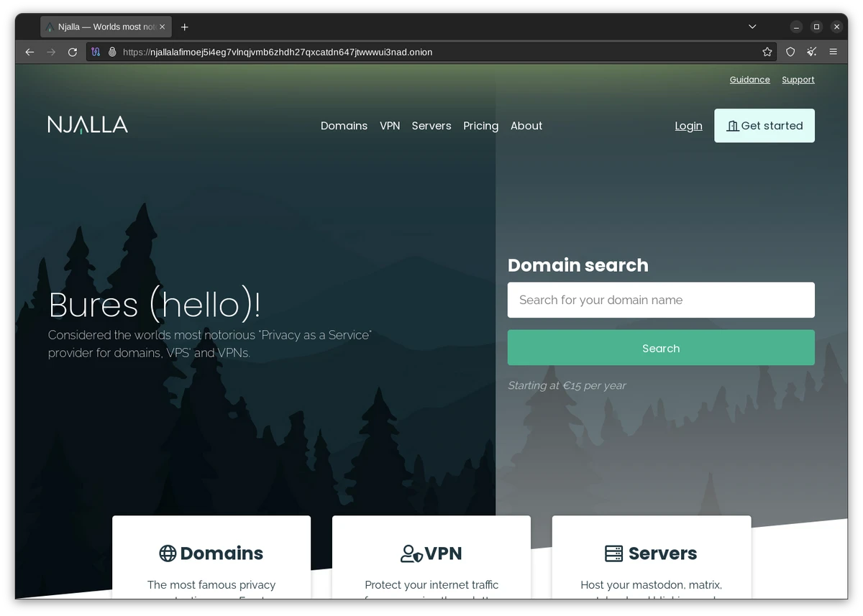This screenshot has height=616, width=863.
Task: Go back using the back arrow
Action: (x=29, y=52)
